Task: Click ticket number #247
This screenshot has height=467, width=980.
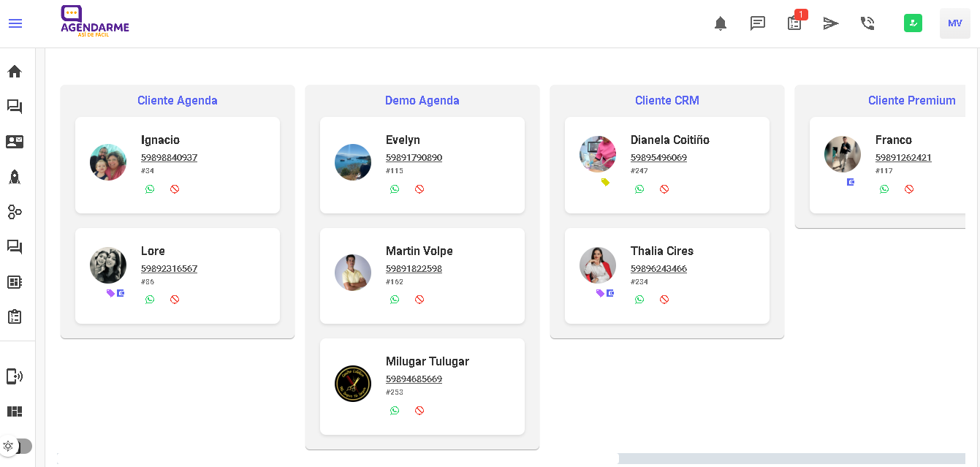Action: (639, 171)
